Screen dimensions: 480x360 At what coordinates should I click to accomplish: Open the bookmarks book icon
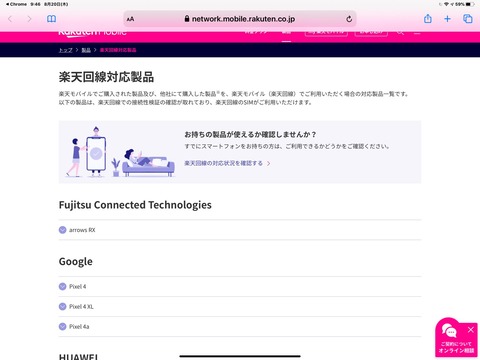(51, 19)
